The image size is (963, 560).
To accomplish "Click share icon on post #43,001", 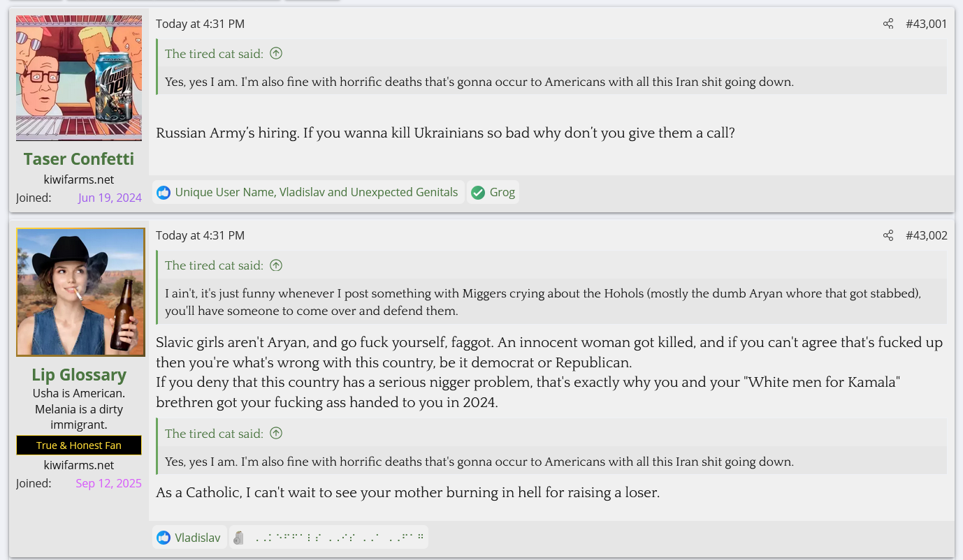I will click(888, 24).
